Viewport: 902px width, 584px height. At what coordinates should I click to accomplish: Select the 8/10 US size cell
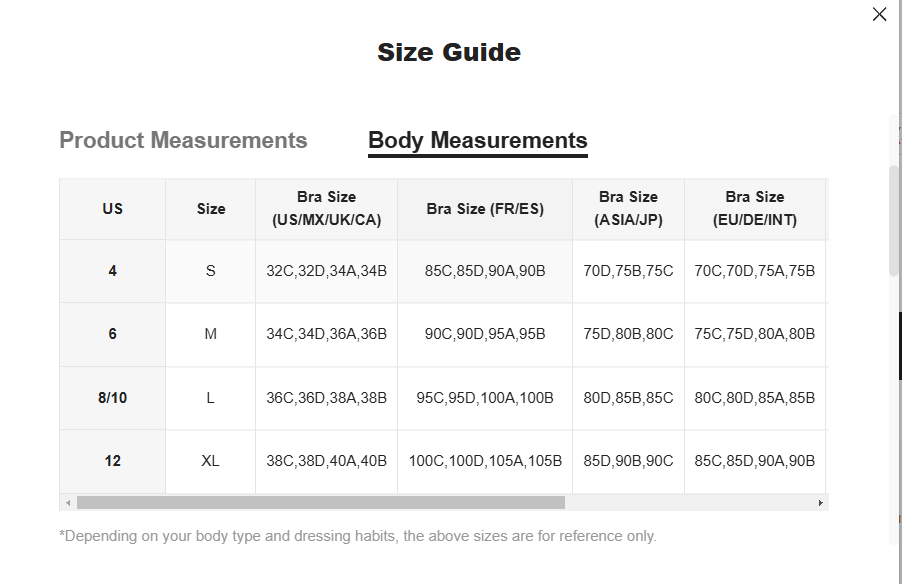pos(112,398)
